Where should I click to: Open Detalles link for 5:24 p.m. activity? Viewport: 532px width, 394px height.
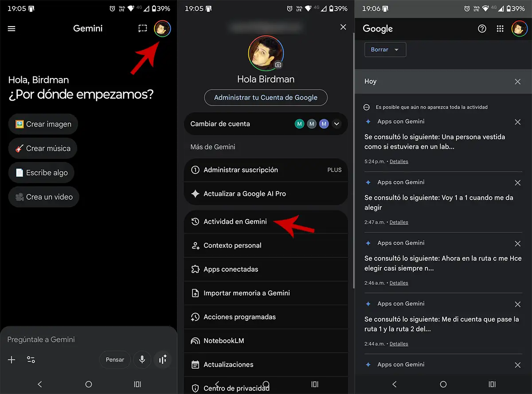399,162
